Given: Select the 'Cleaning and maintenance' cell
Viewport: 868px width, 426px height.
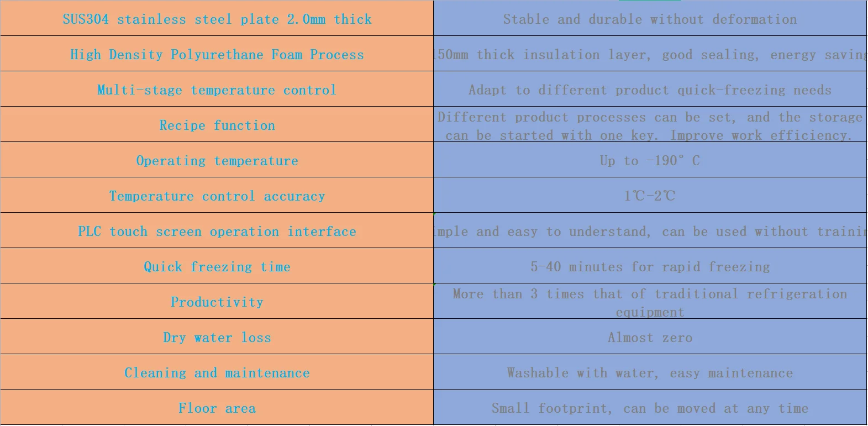Looking at the screenshot, I should pos(217,372).
